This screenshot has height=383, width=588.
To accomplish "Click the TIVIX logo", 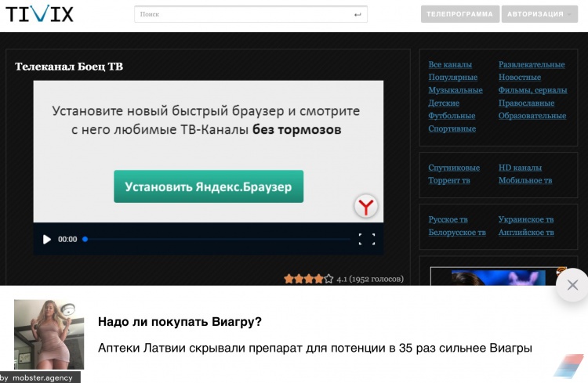I will pos(39,14).
